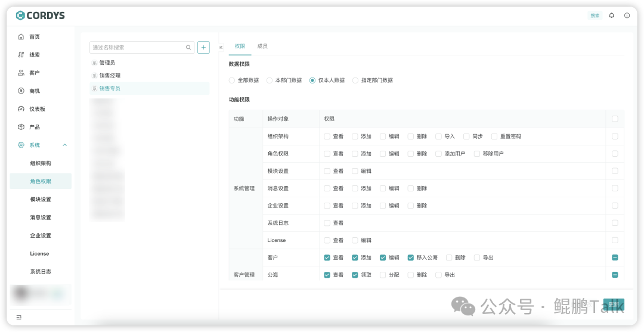644x332 pixels.
Task: Switch to the 权限 tab
Action: point(240,46)
